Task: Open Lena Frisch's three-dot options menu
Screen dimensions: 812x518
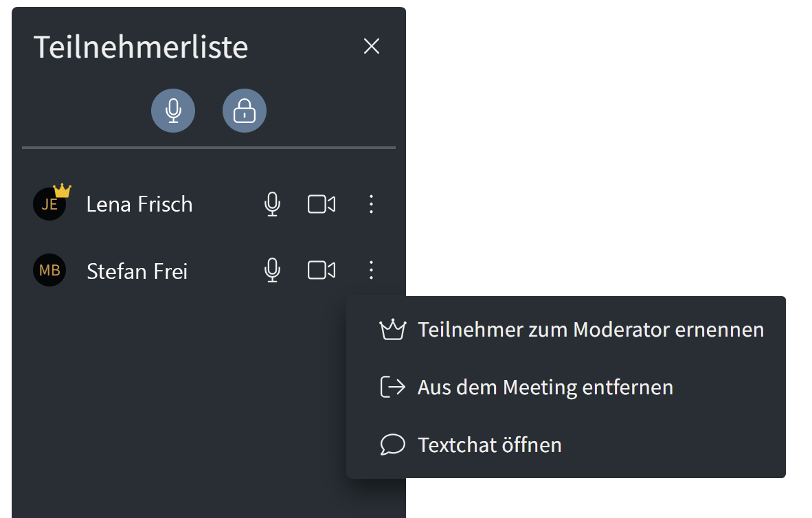Action: (371, 204)
